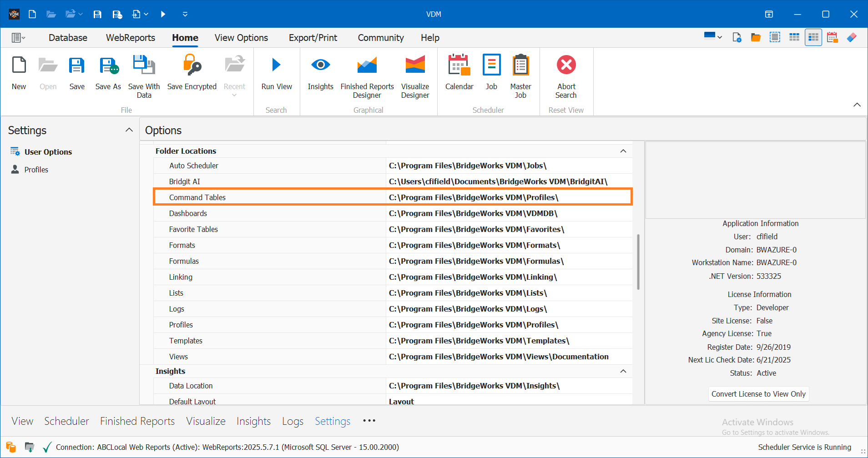Click quick-access run play icon
This screenshot has width=868, height=458.
pos(163,14)
